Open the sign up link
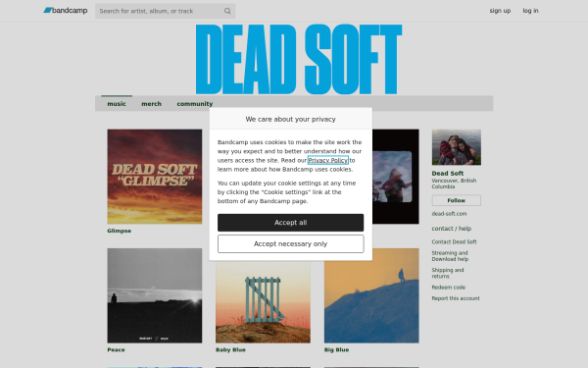 (x=500, y=11)
